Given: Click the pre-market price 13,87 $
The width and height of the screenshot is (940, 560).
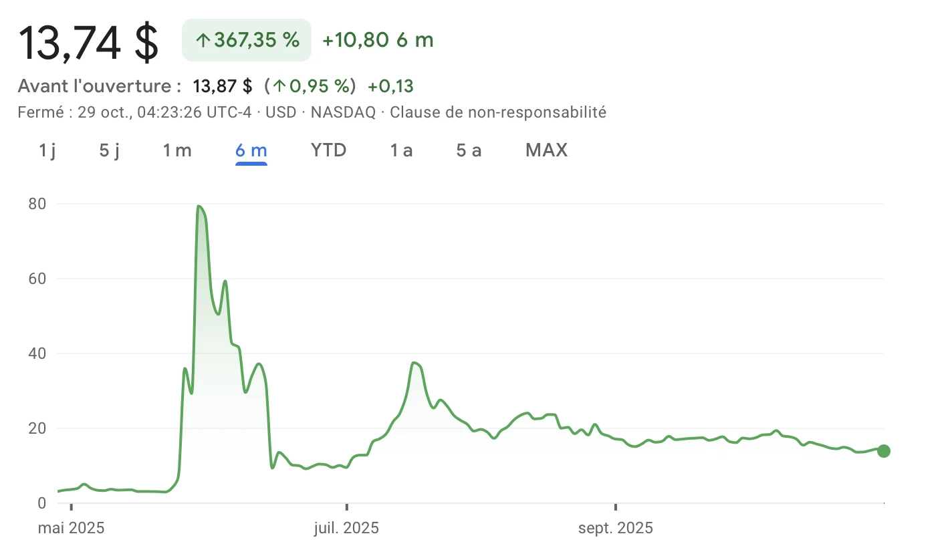Looking at the screenshot, I should 221,86.
